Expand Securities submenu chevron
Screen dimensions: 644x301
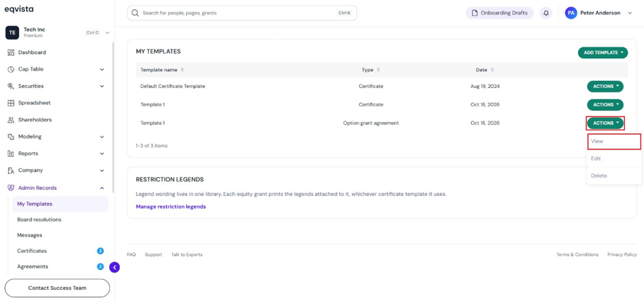coord(102,86)
